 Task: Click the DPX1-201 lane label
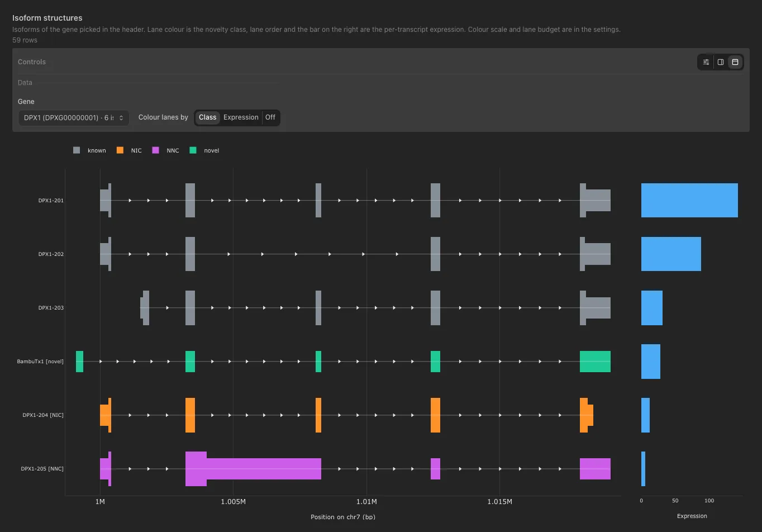click(51, 201)
